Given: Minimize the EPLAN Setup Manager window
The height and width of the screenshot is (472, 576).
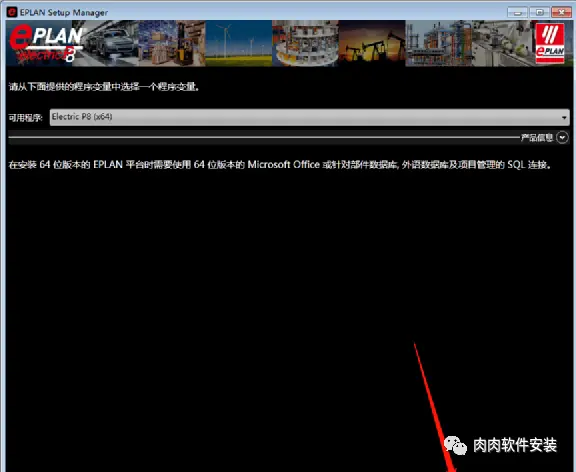Looking at the screenshot, I should click(517, 12).
